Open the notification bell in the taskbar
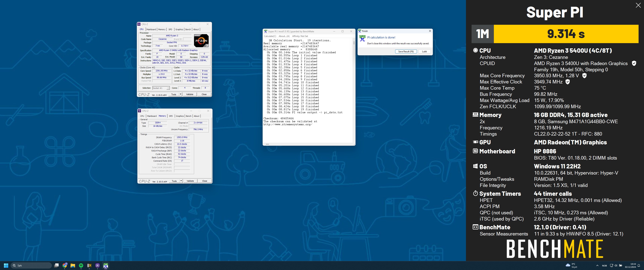This screenshot has height=270, width=644. (639, 265)
